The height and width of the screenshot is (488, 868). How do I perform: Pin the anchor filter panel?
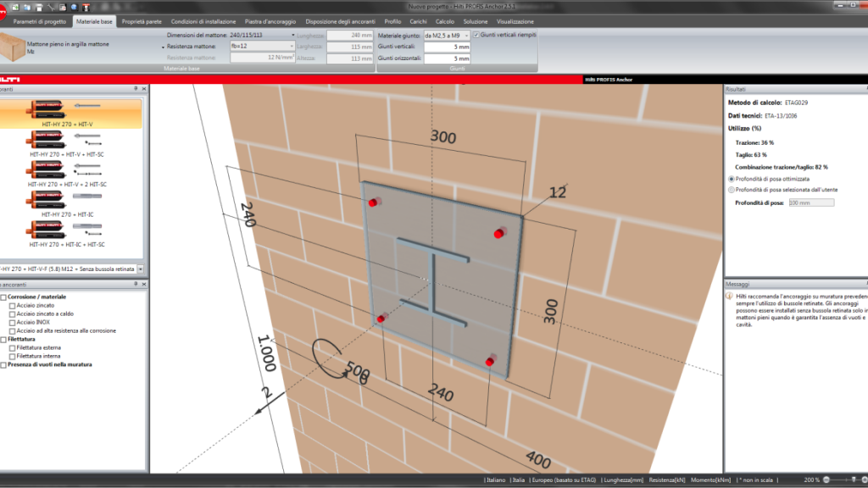(x=136, y=284)
